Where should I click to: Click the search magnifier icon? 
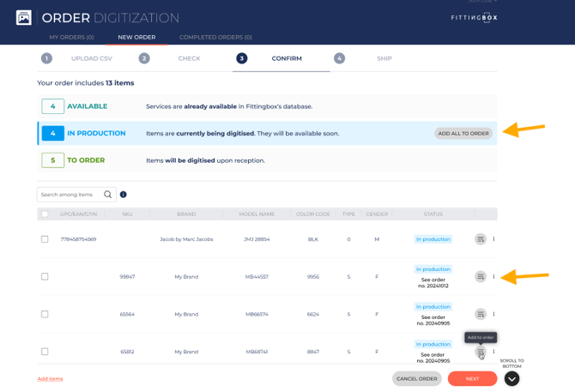click(108, 195)
